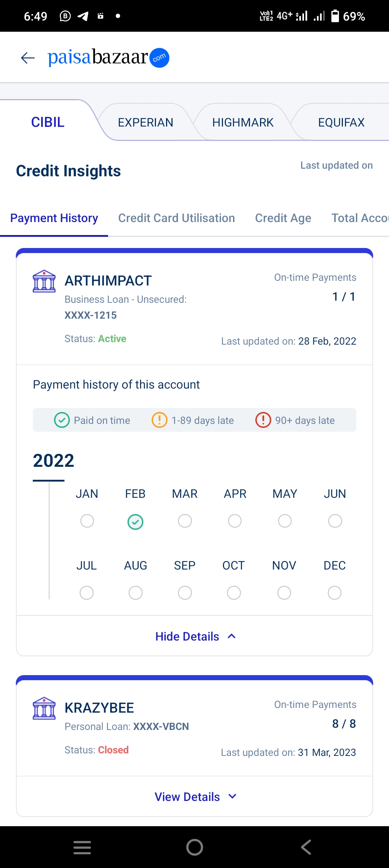This screenshot has height=868, width=389.
Task: Tap the green Paid on time legend icon
Action: point(62,420)
